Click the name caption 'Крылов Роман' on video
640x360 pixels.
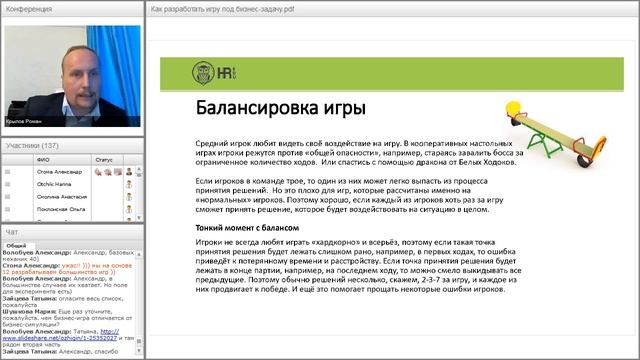click(24, 121)
